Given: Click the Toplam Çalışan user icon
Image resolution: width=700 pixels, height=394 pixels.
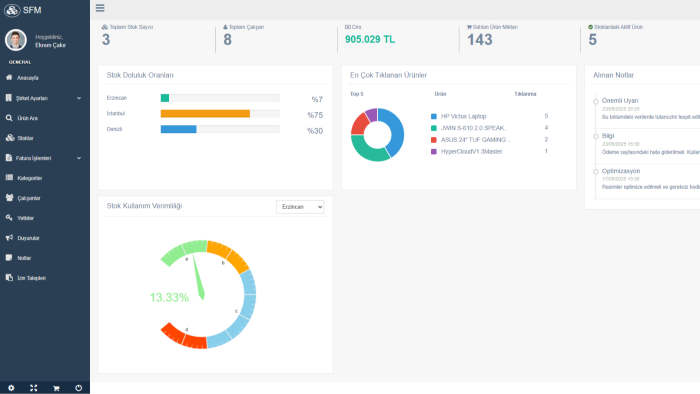Looking at the screenshot, I should (x=225, y=27).
